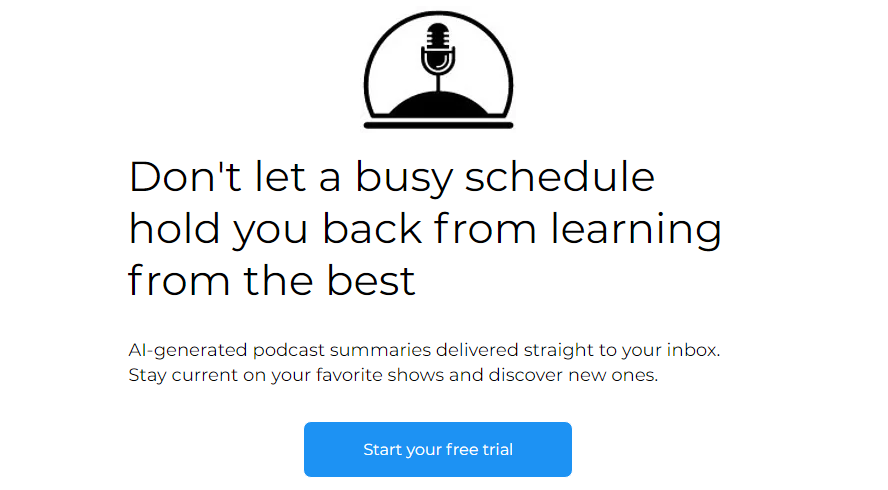Click the black hill under the microphone stand
This screenshot has height=490, width=888.
coord(438,104)
